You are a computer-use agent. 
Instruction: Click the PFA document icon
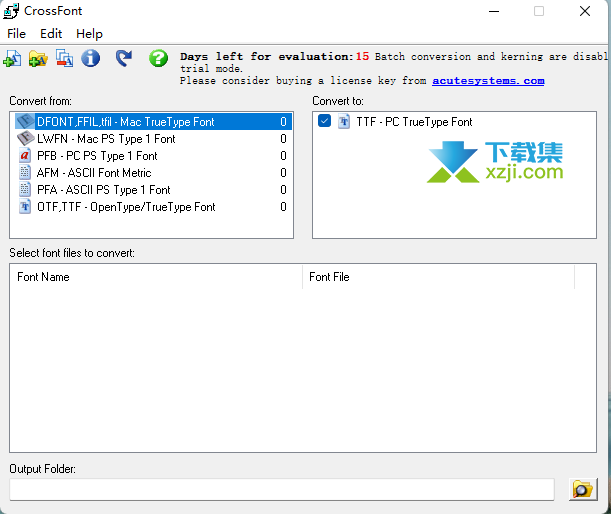pos(25,189)
